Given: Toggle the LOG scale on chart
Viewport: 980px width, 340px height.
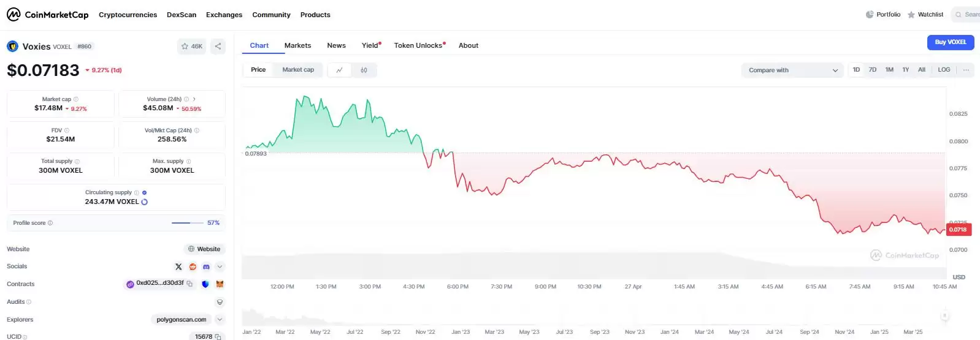Looking at the screenshot, I should 944,70.
